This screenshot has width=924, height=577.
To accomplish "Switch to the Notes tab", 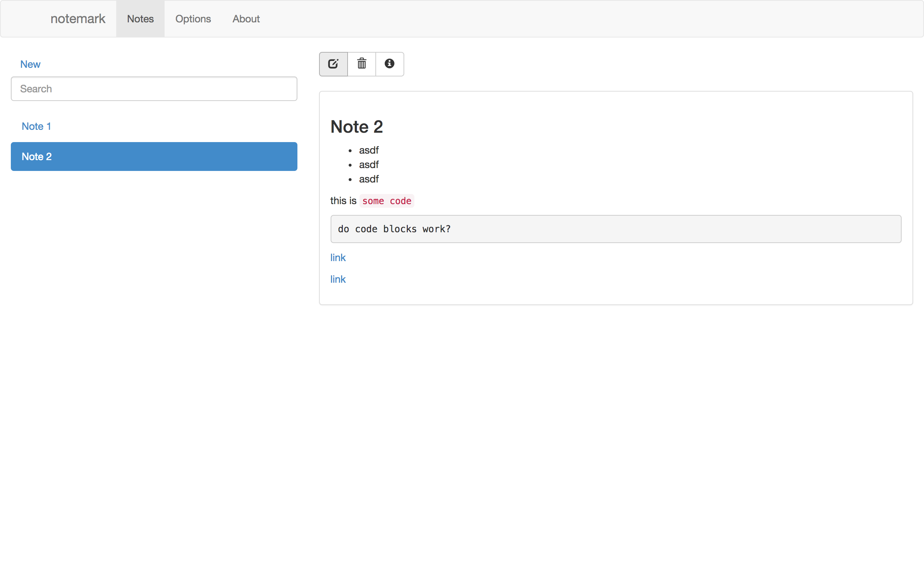I will pos(140,19).
